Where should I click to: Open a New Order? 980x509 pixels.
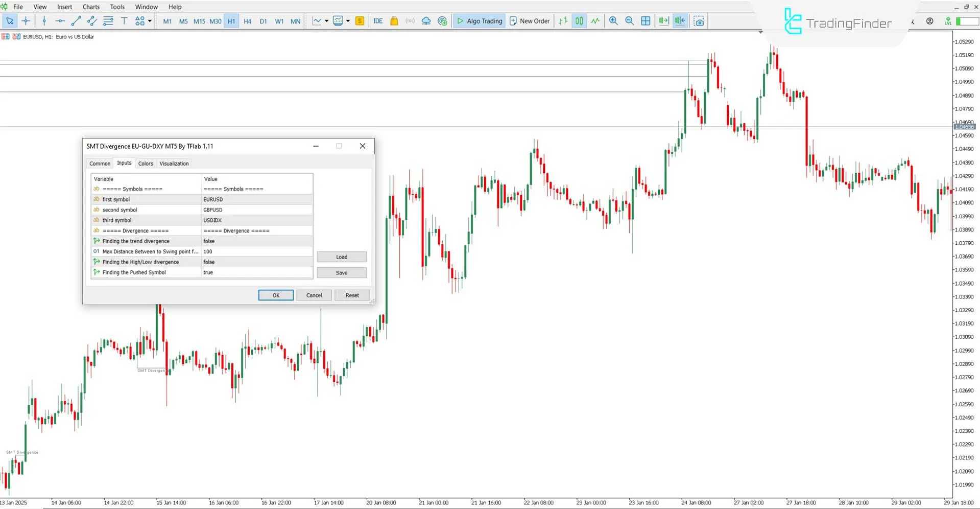[529, 21]
